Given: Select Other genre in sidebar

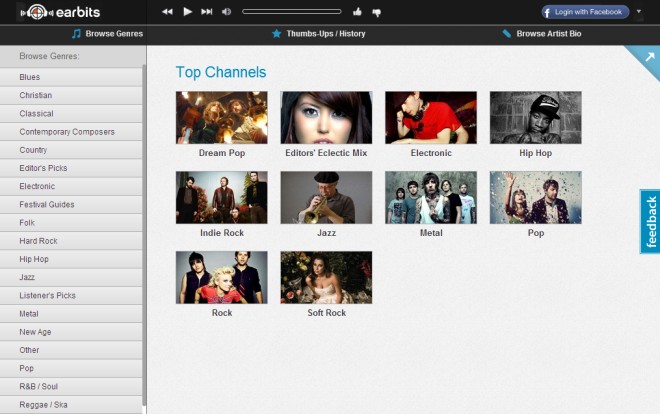Looking at the screenshot, I should tap(71, 350).
